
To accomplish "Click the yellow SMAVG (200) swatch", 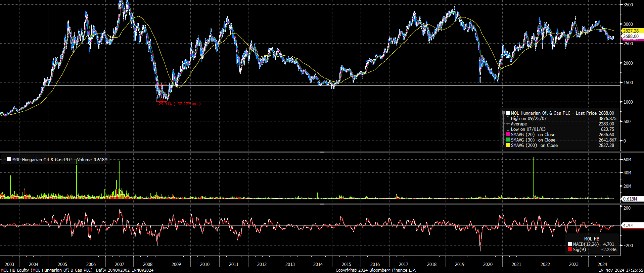I will 508,145.
